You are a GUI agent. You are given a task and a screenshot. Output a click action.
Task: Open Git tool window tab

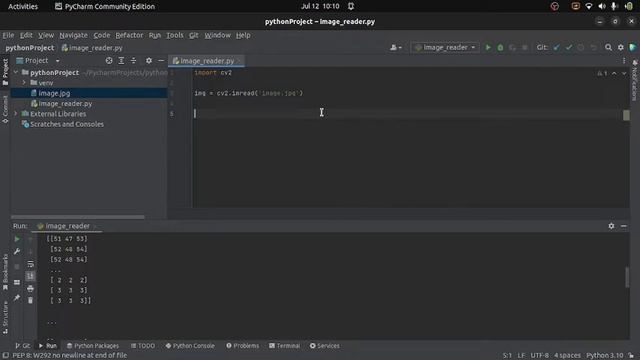[23, 346]
